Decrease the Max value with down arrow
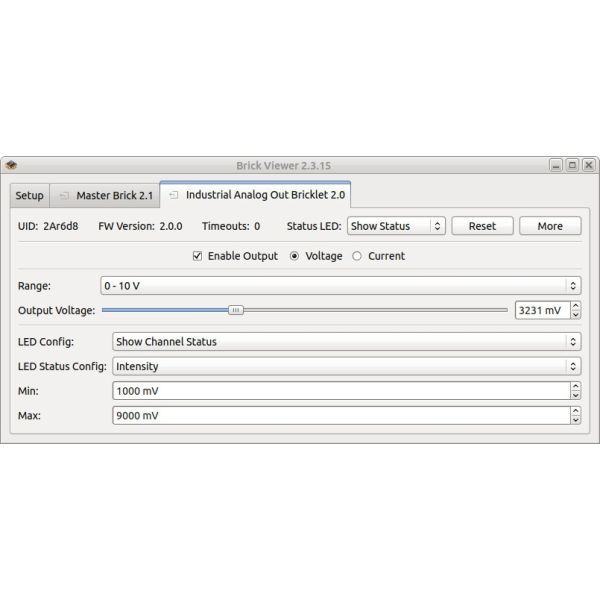Screen dimensions: 600x600 (576, 420)
